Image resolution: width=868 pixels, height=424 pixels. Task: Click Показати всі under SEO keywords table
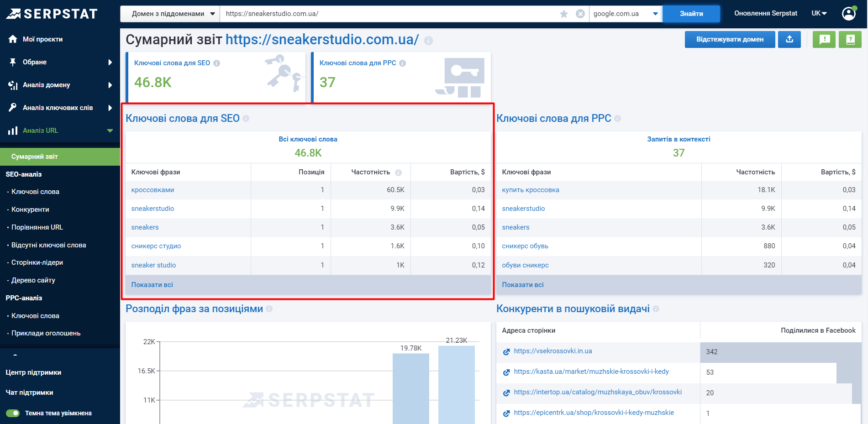point(152,285)
